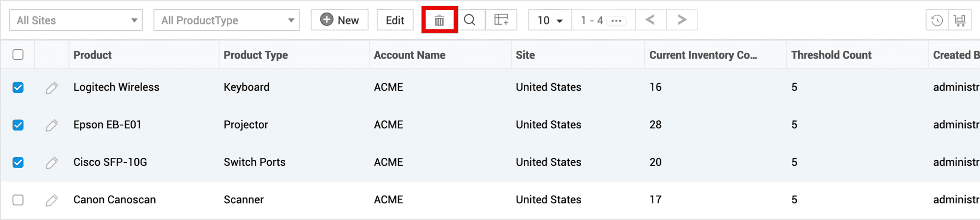Sort by Account Name column header
980x220 pixels.
(410, 55)
